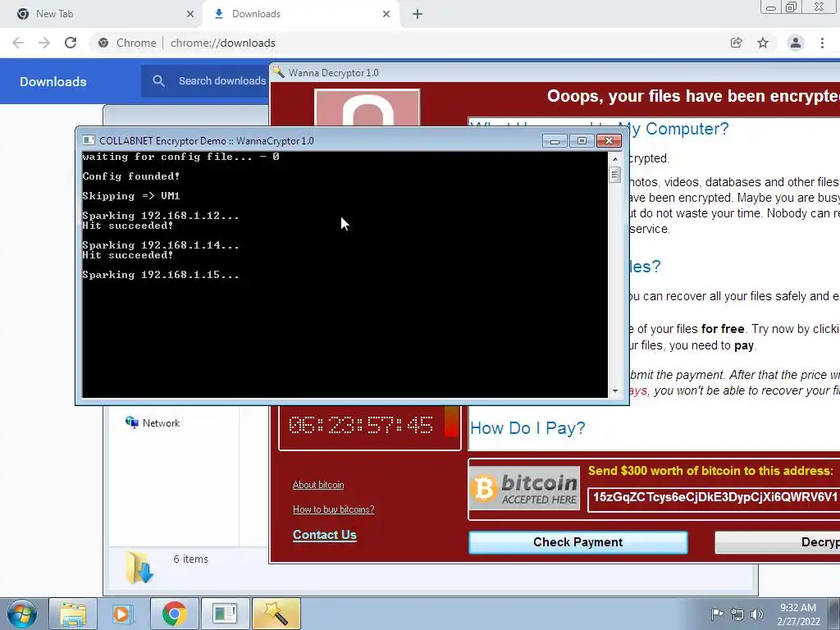Click the Check Payment button
Screen dimensions: 840x630
[x=578, y=542]
